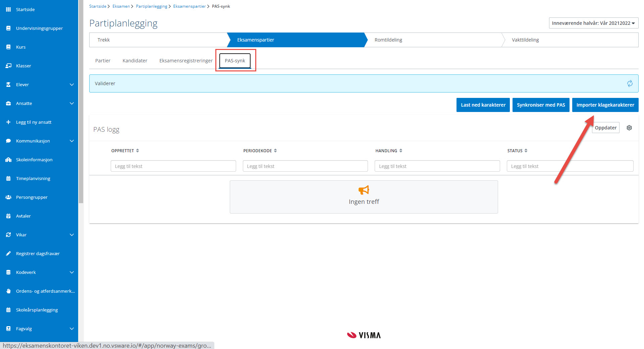Click the Kurs sidebar icon
Image resolution: width=644 pixels, height=349 pixels.
pyautogui.click(x=8, y=47)
